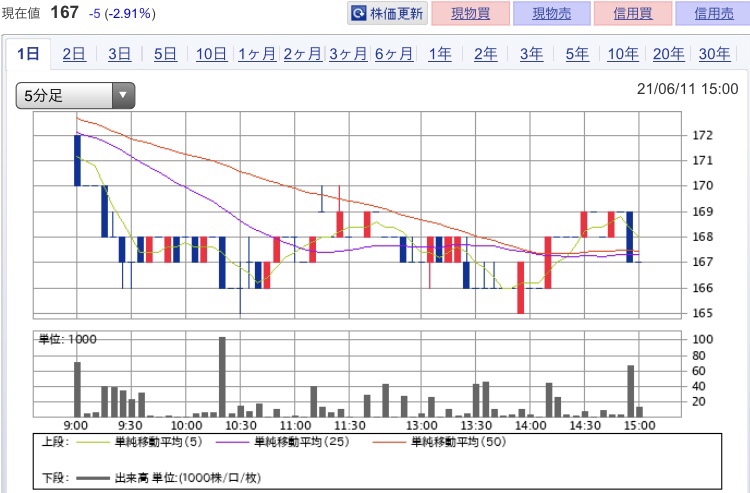The height and width of the screenshot is (493, 750).
Task: Click the 現在値 label
Action: 21,13
